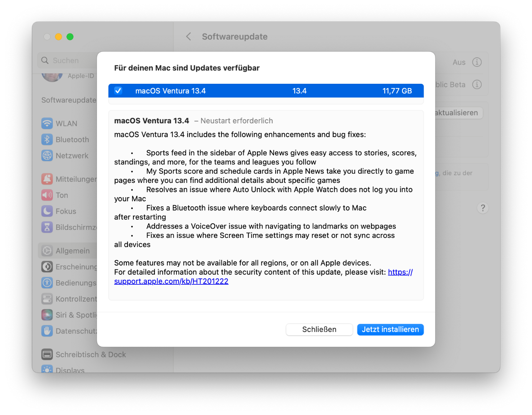
Task: Select the Netzwerk label in sidebar
Action: point(72,156)
